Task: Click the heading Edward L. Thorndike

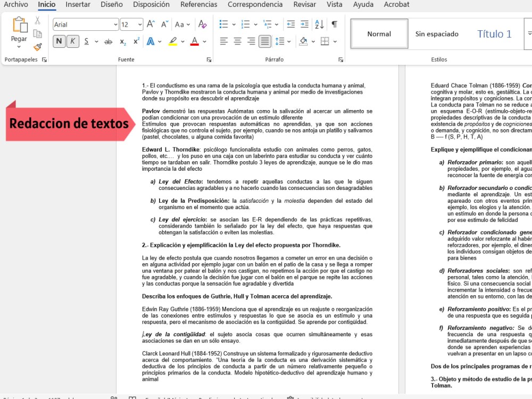Action: (x=171, y=149)
